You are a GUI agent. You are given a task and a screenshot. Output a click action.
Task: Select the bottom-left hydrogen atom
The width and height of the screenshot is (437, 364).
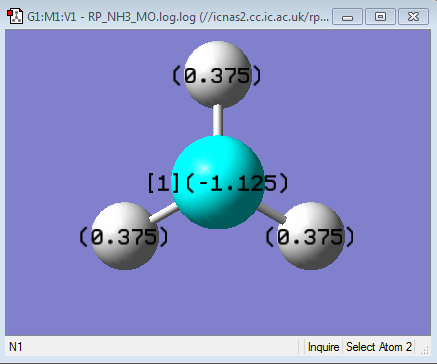[125, 236]
